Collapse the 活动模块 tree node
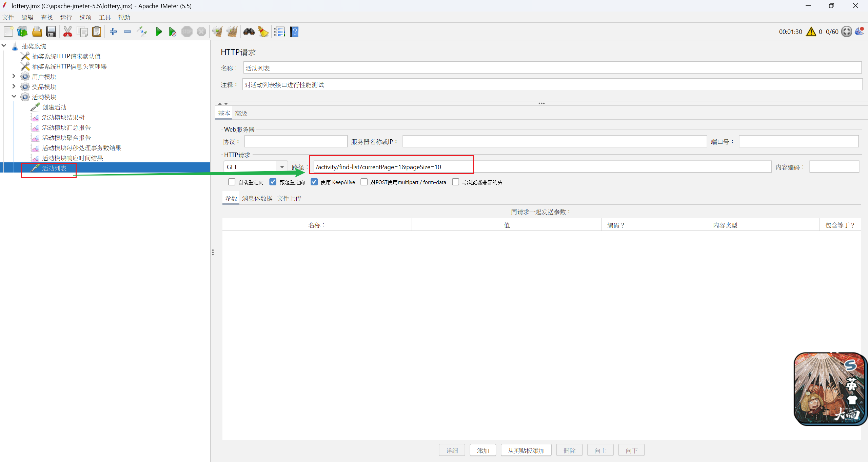 coord(14,97)
